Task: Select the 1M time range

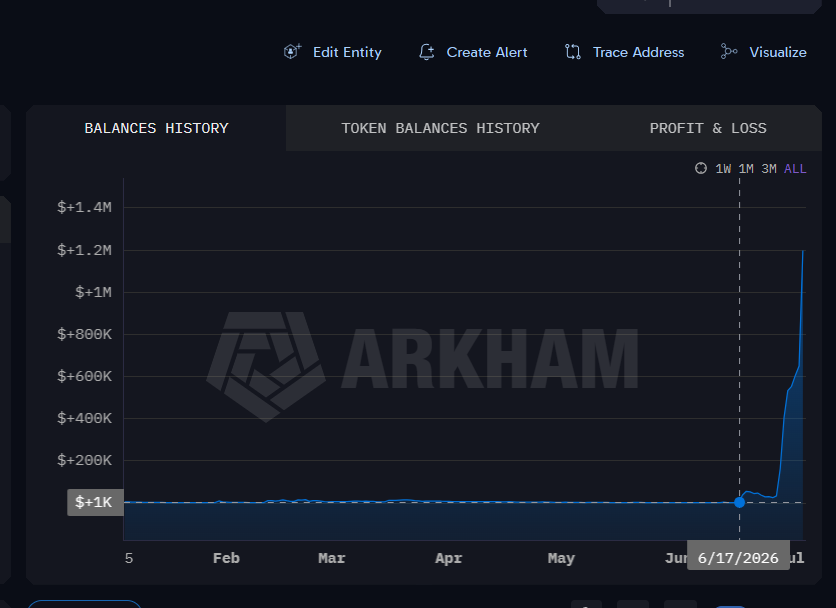Action: tap(746, 169)
